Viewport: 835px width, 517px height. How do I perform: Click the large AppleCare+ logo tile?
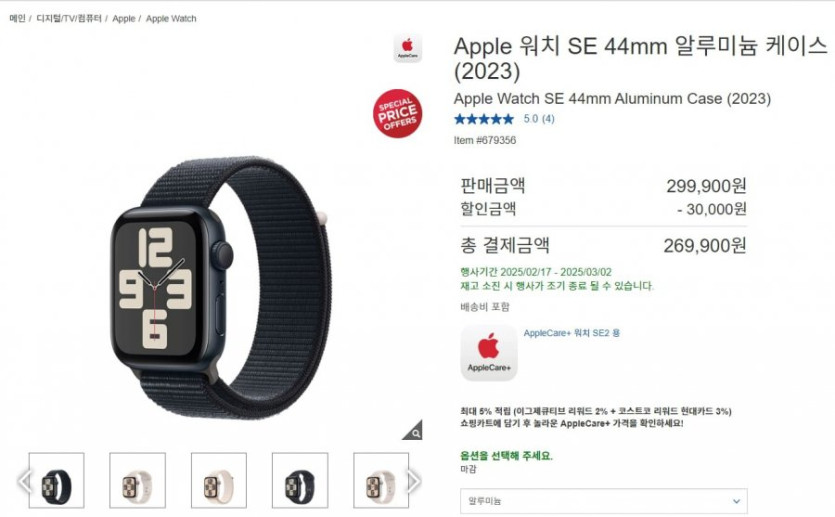click(489, 353)
